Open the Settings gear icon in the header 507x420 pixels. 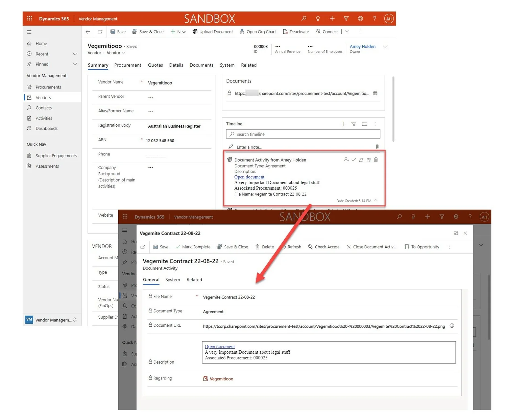tap(360, 18)
